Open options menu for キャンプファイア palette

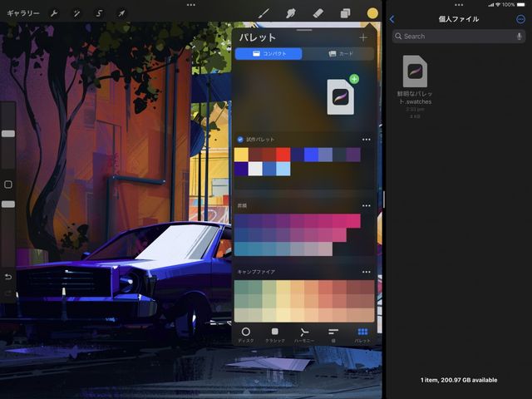366,272
